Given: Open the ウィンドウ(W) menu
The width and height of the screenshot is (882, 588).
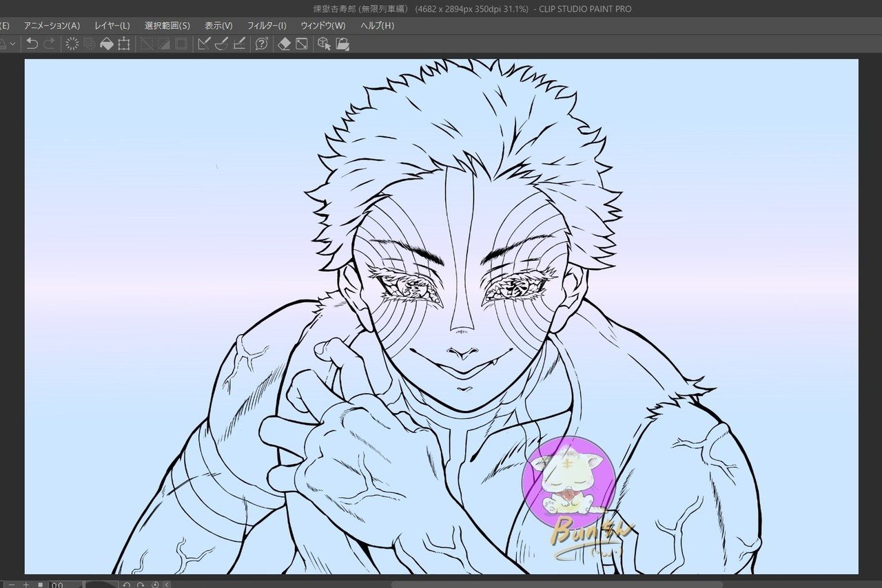Looking at the screenshot, I should click(x=323, y=26).
